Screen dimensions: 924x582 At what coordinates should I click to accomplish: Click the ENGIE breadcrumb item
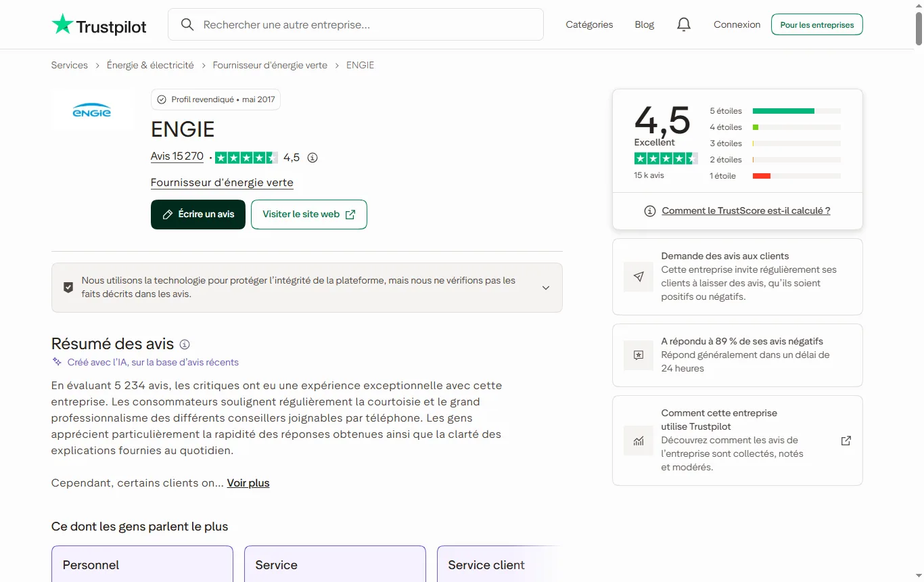[x=360, y=66]
